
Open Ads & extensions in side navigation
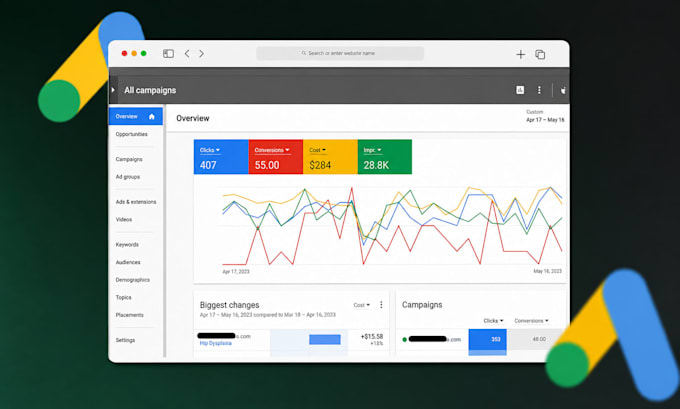click(136, 202)
